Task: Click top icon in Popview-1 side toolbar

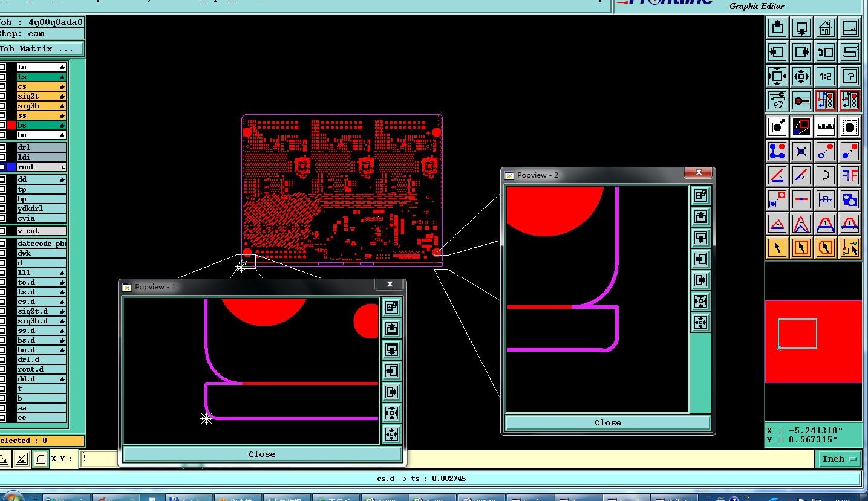Action: [x=391, y=306]
